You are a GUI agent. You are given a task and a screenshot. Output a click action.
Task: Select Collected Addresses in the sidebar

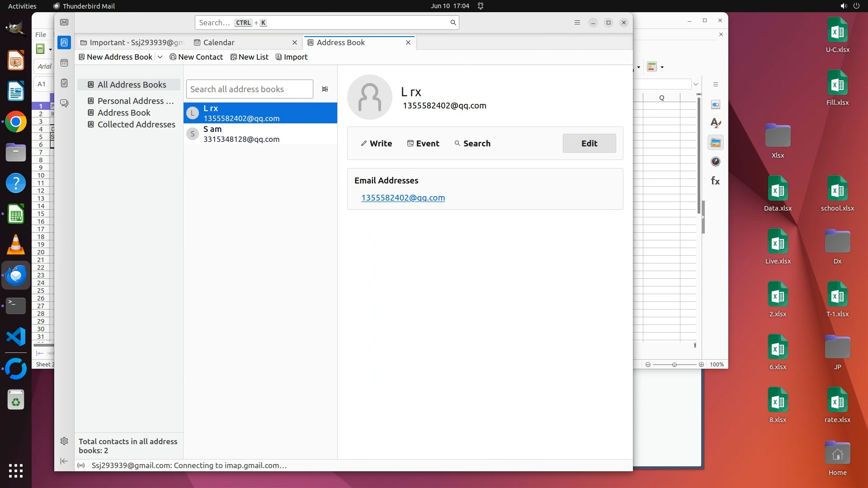tap(136, 124)
